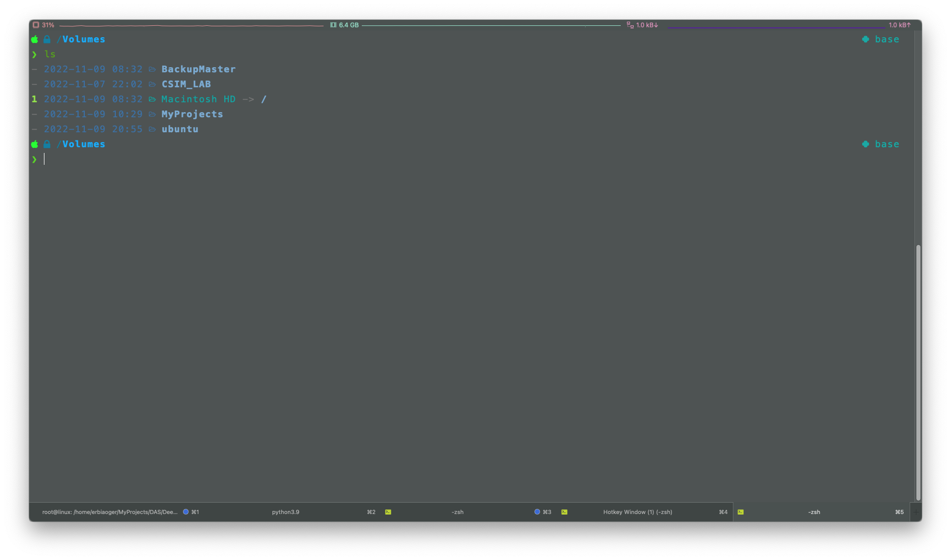Click the ⌘4 shortcut label on Hotkey Window tab
Viewport: 951px width, 560px height.
[x=723, y=512]
